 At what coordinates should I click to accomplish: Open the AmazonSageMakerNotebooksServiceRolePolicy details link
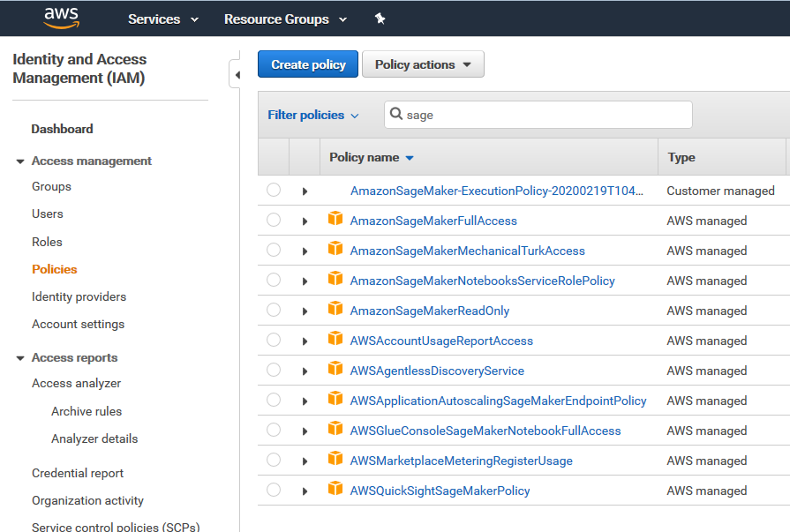(481, 280)
